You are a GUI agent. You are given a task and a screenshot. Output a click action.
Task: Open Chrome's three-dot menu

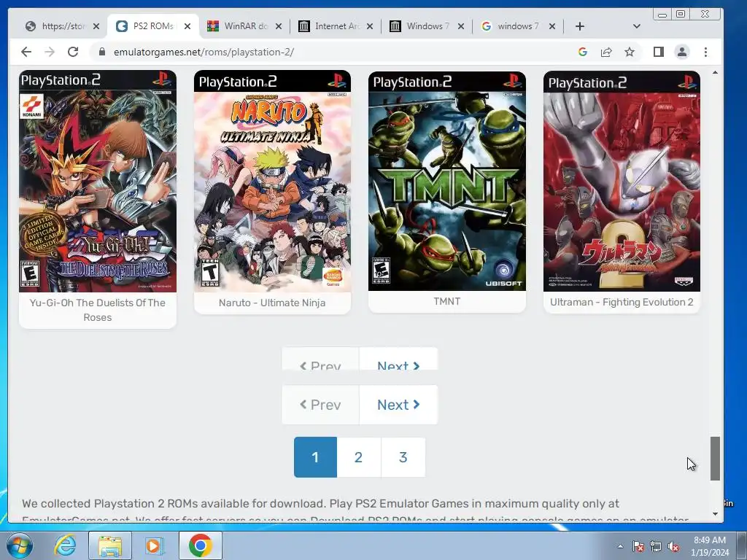pos(705,52)
